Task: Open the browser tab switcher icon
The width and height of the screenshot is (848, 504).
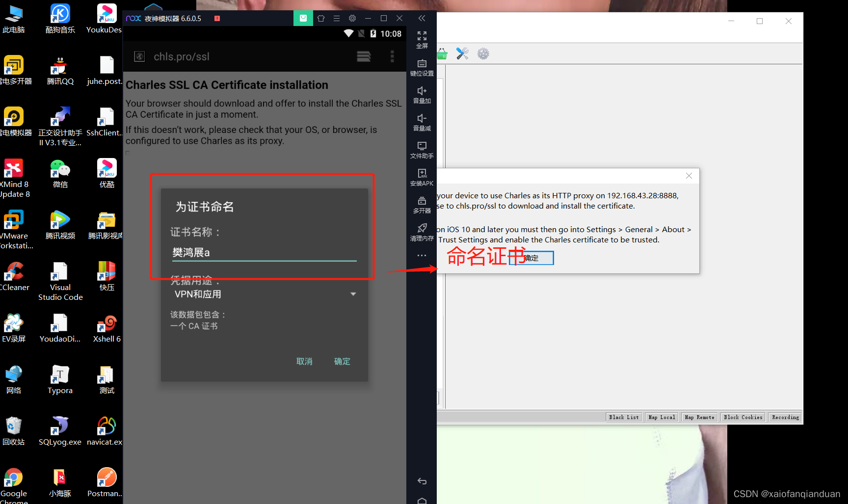Action: click(x=364, y=56)
